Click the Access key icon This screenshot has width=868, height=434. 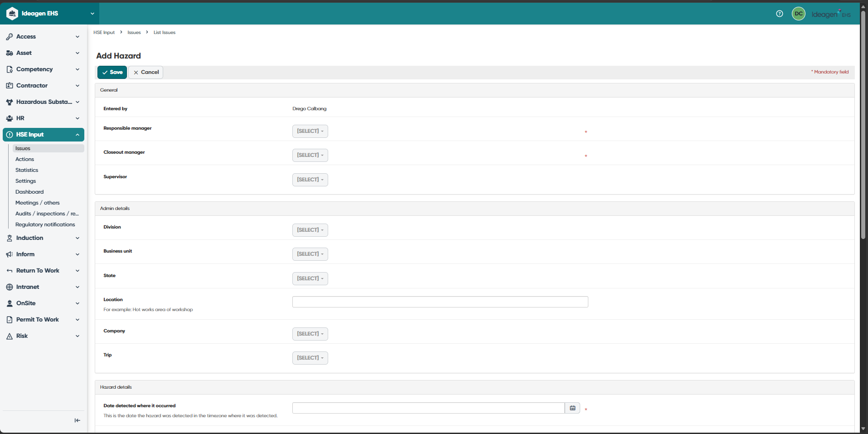[10, 37]
